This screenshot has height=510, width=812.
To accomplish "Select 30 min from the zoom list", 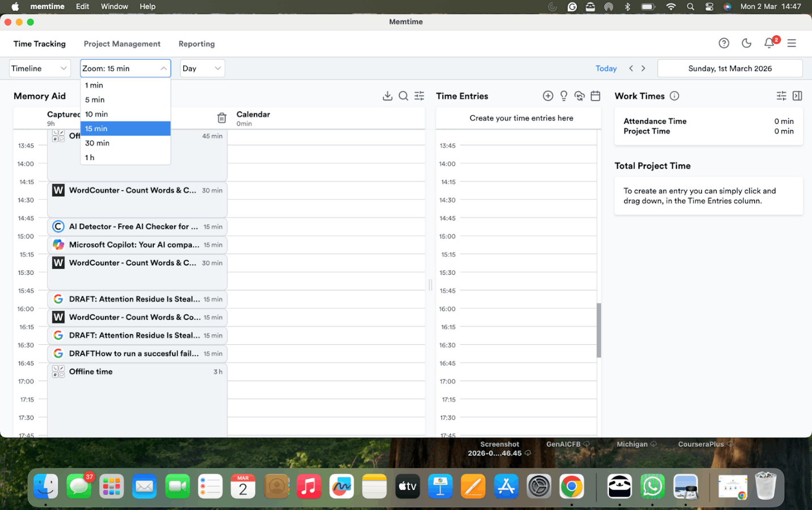I will pos(97,143).
